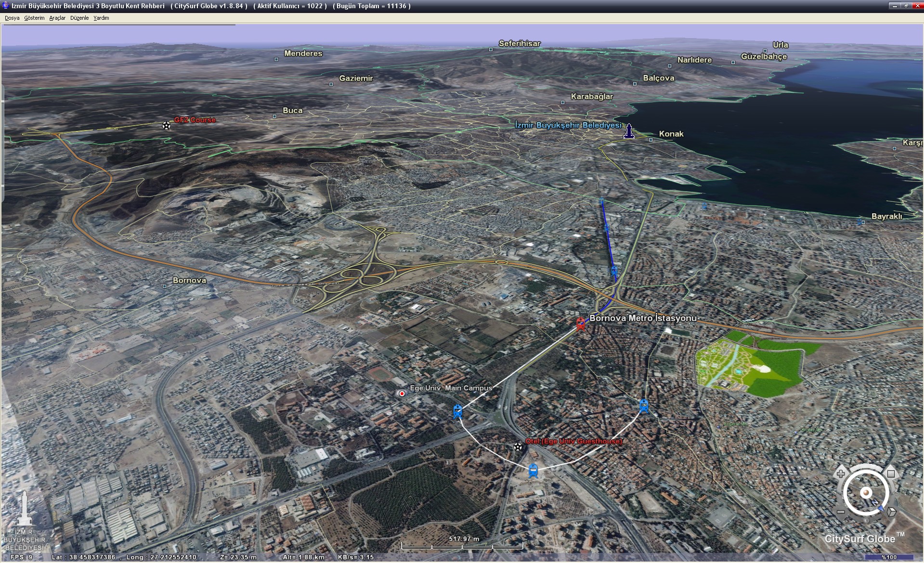
Task: Click the Narlıdere district label
Action: [x=694, y=60]
